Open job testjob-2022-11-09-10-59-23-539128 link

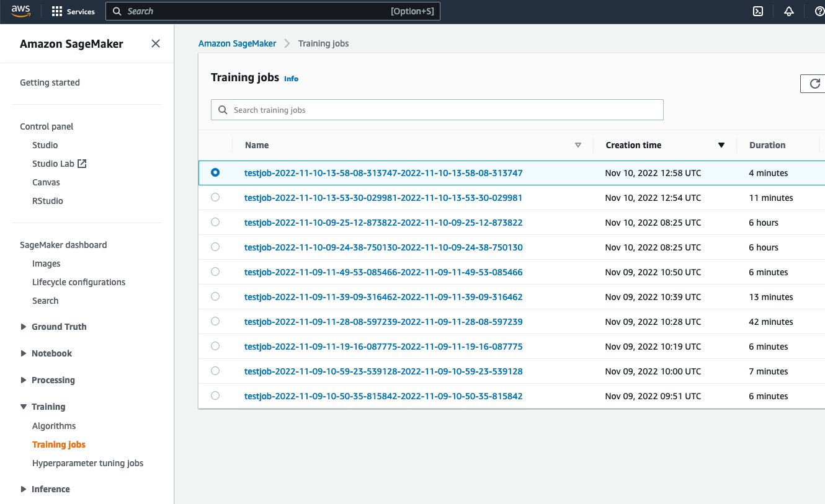[383, 371]
